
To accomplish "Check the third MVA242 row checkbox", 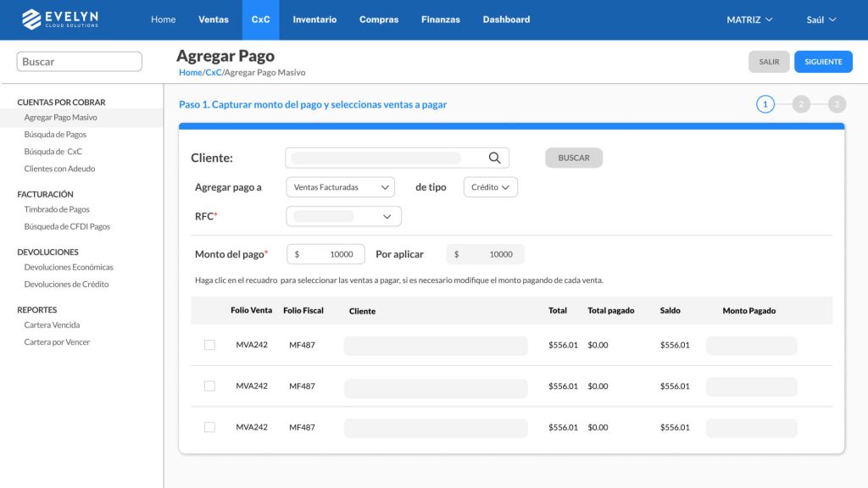I will (x=209, y=427).
